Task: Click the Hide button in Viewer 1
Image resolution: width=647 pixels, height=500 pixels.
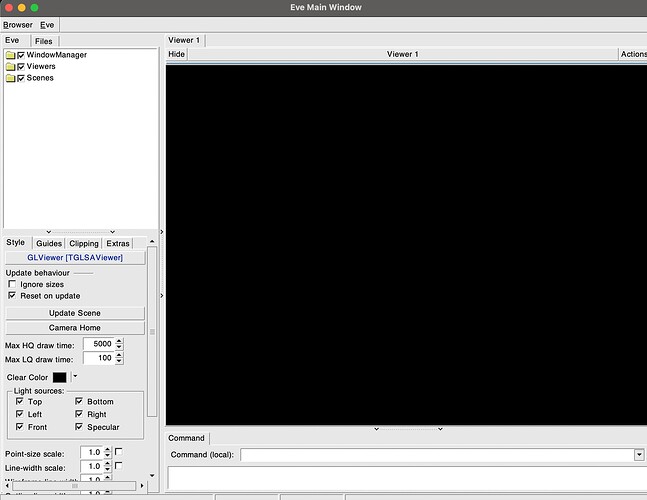Action: (x=177, y=54)
